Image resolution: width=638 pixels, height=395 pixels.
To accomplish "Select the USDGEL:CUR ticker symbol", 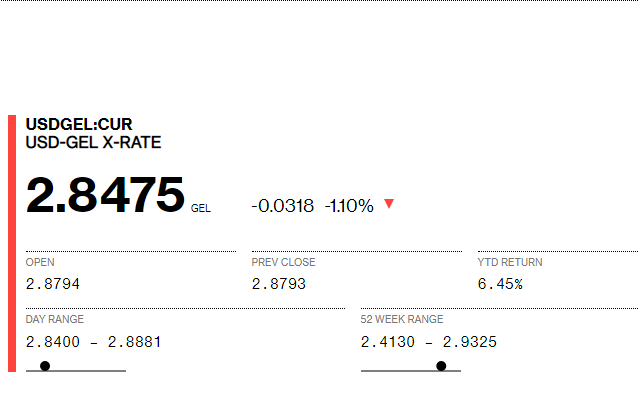I will 79,124.
